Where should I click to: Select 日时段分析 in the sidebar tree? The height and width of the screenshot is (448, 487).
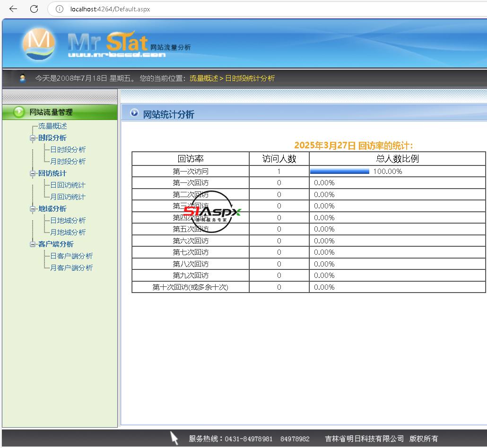(68, 150)
